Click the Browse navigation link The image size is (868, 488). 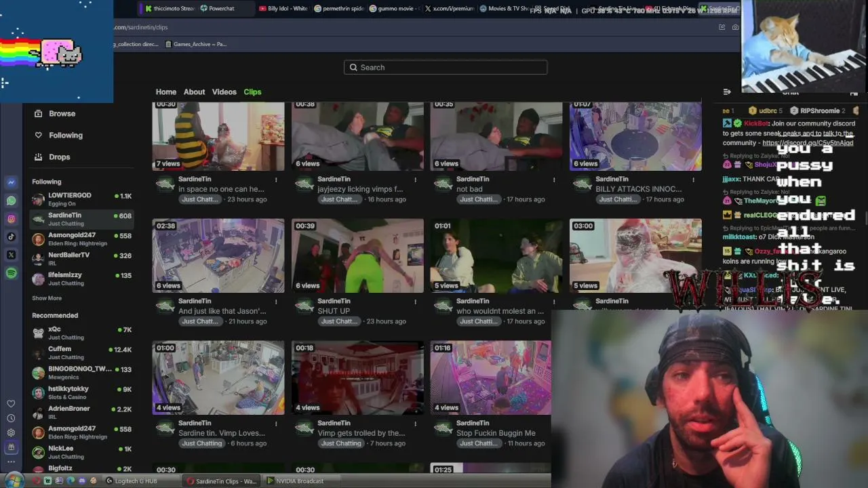[x=62, y=114]
